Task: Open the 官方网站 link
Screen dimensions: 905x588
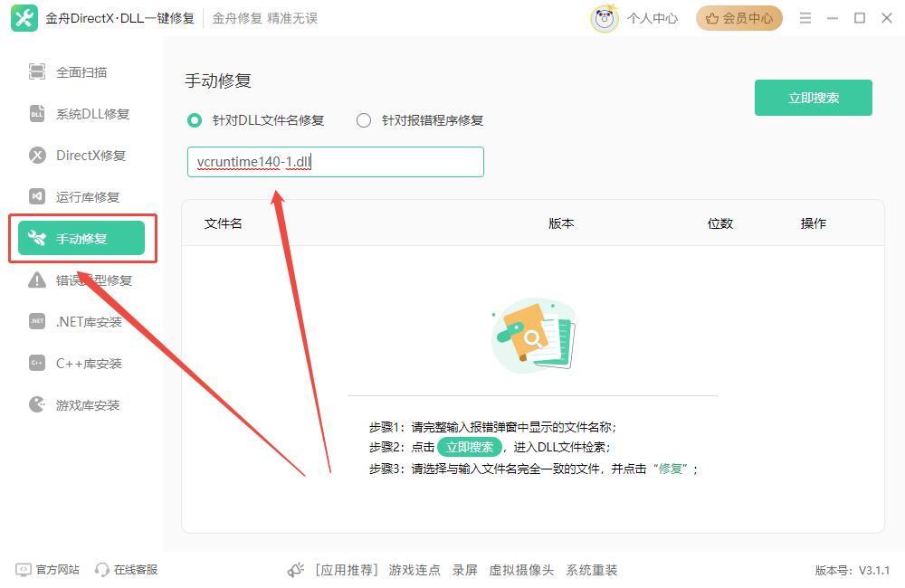Action: [x=58, y=570]
